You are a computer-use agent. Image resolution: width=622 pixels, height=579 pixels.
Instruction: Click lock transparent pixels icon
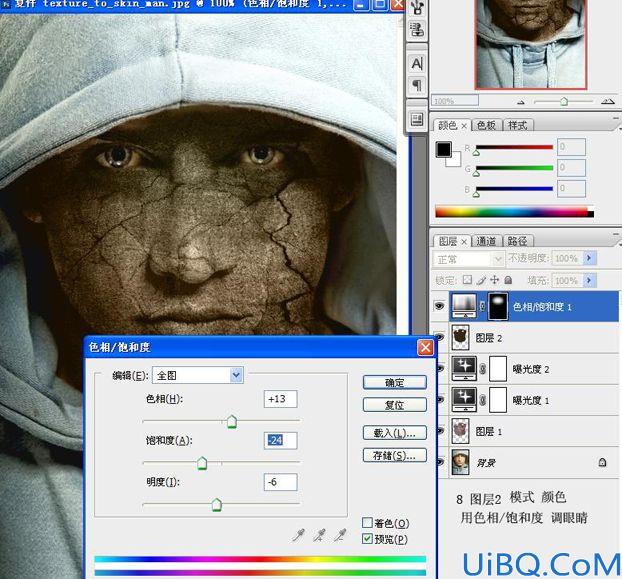tap(467, 280)
